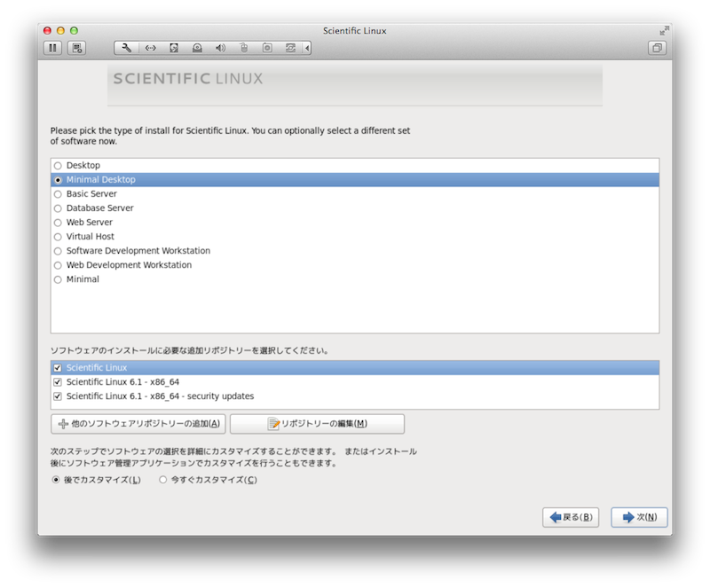This screenshot has width=710, height=588.
Task: Click リポジトリーの編集 button
Action: click(317, 424)
